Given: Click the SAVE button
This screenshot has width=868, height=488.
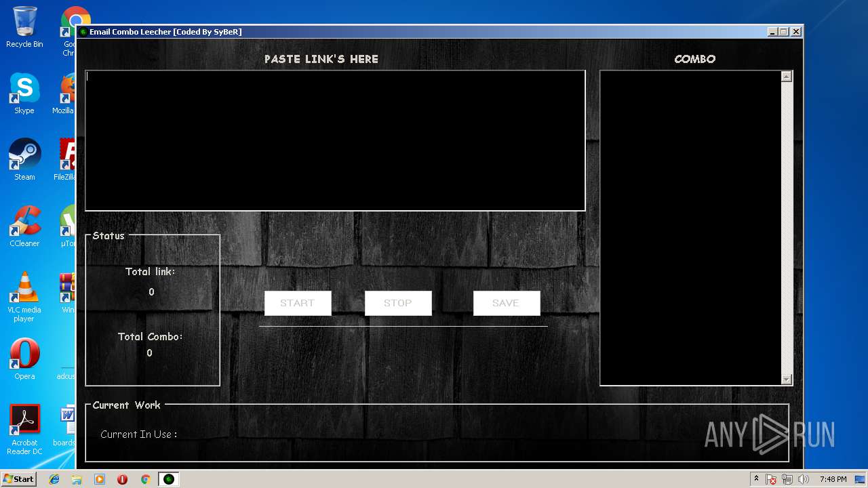Looking at the screenshot, I should [x=507, y=303].
